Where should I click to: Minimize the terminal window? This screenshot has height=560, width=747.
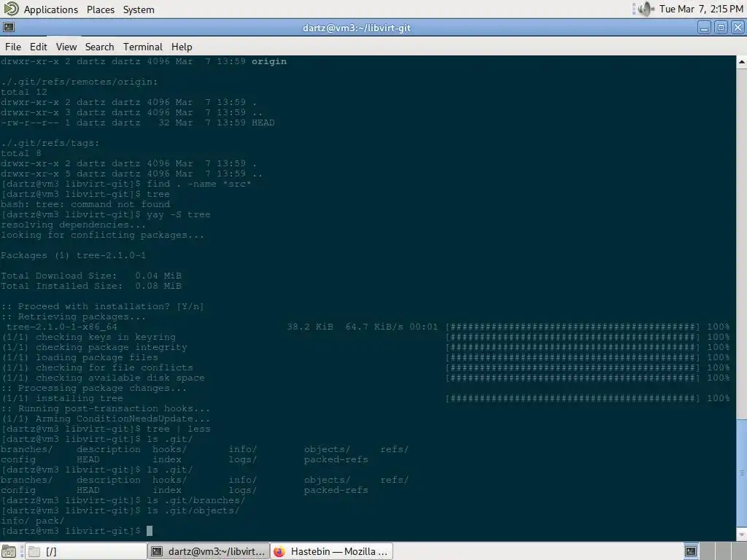coord(704,28)
